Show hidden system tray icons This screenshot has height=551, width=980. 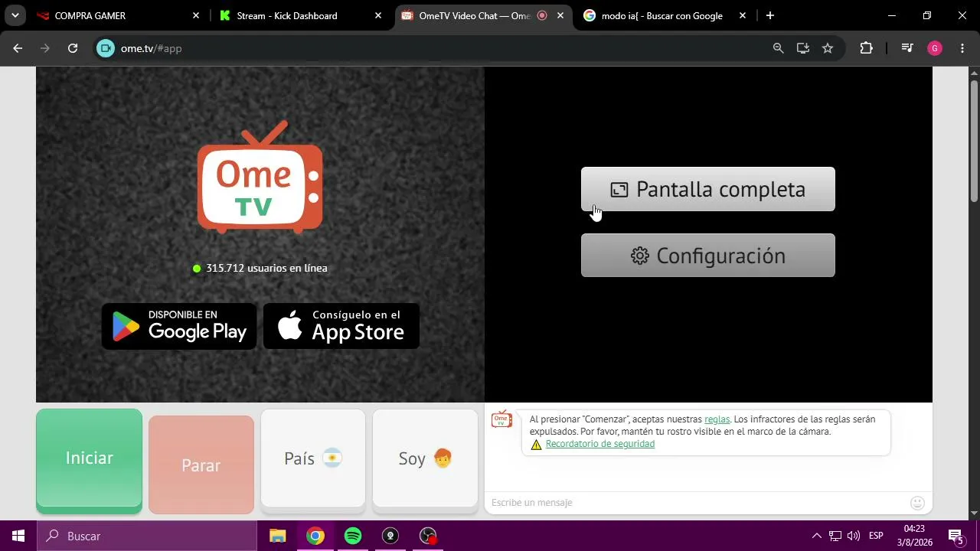tap(816, 536)
